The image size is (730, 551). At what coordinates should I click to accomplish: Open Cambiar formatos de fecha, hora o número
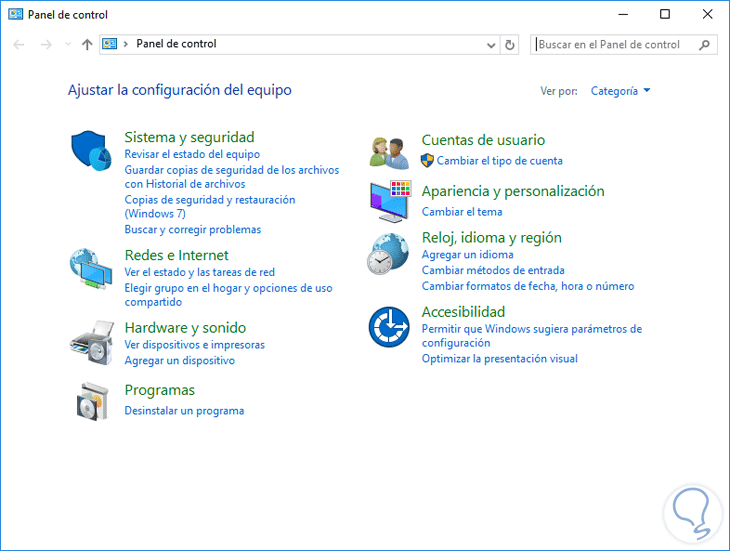coord(527,286)
